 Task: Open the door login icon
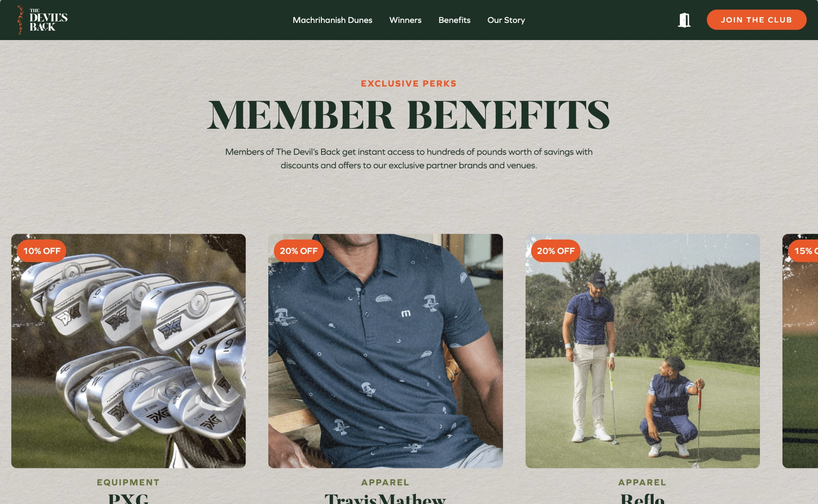point(684,20)
